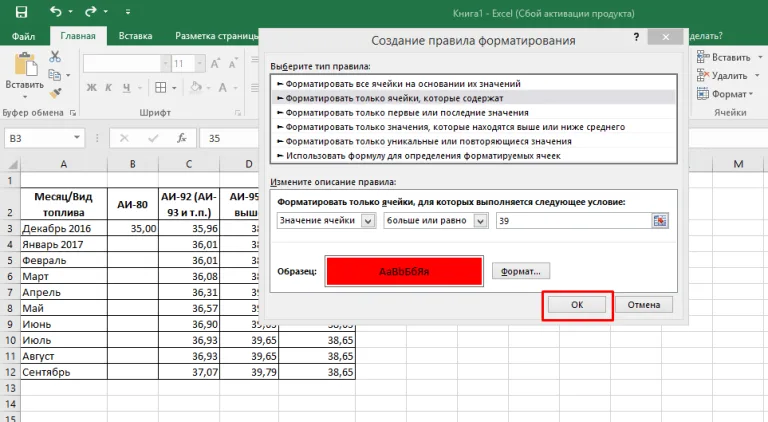Paste using the clipboard Вставить icon
This screenshot has height=422, width=768.
[x=24, y=65]
